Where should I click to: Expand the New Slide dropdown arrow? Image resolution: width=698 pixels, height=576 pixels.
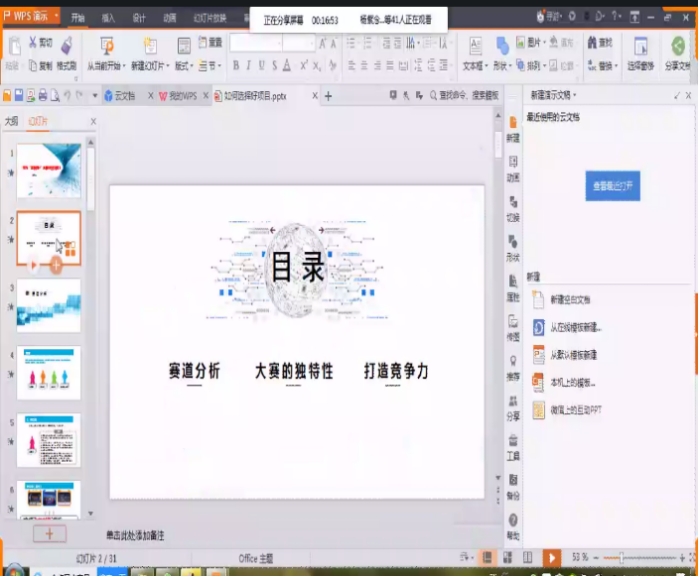coord(168,66)
